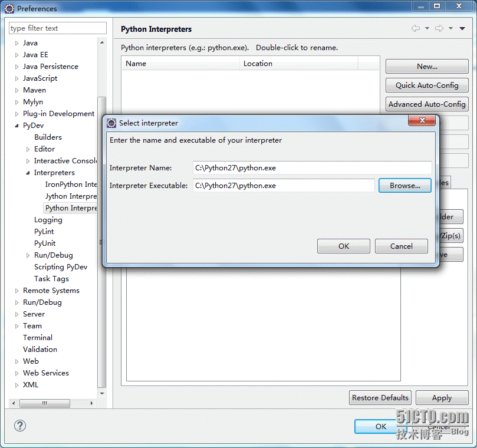
Task: Expand the Java tree node
Action: point(17,43)
